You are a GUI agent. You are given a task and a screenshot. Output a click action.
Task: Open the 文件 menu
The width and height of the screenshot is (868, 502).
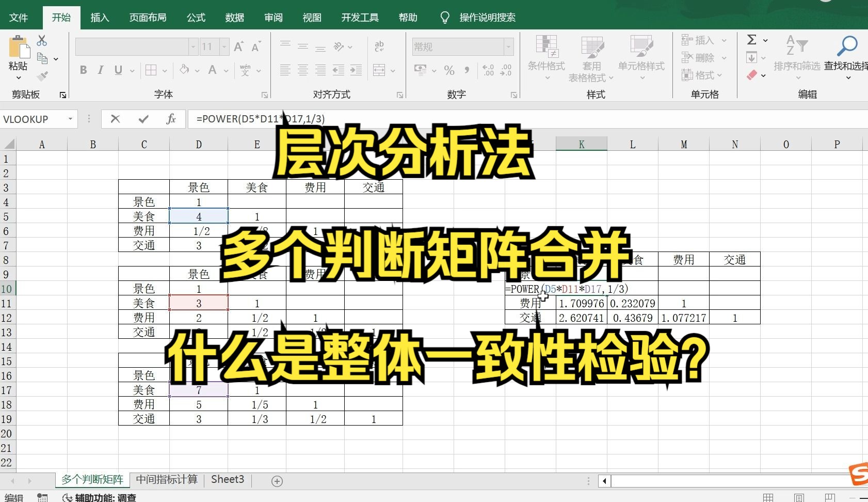(19, 18)
